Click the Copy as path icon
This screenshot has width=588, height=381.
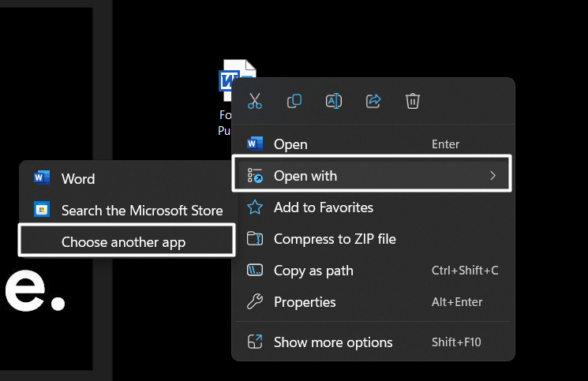click(255, 270)
